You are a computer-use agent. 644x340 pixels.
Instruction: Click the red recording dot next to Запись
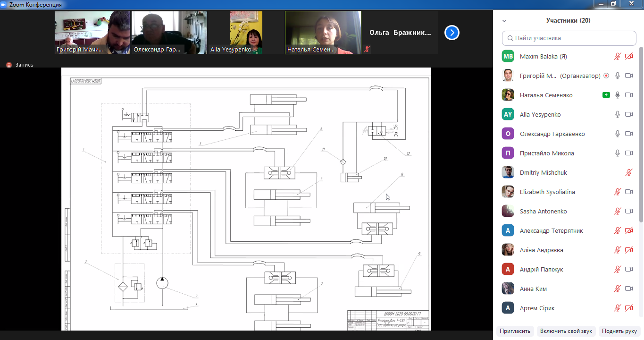point(8,65)
